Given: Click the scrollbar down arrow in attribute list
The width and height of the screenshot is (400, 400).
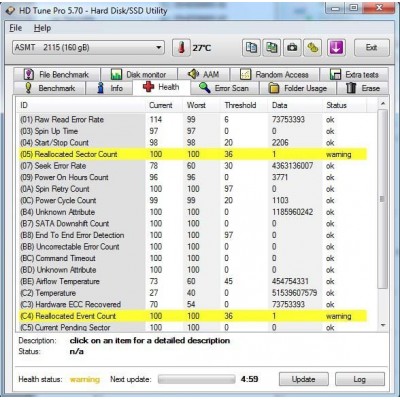Looking at the screenshot, I should click(383, 325).
